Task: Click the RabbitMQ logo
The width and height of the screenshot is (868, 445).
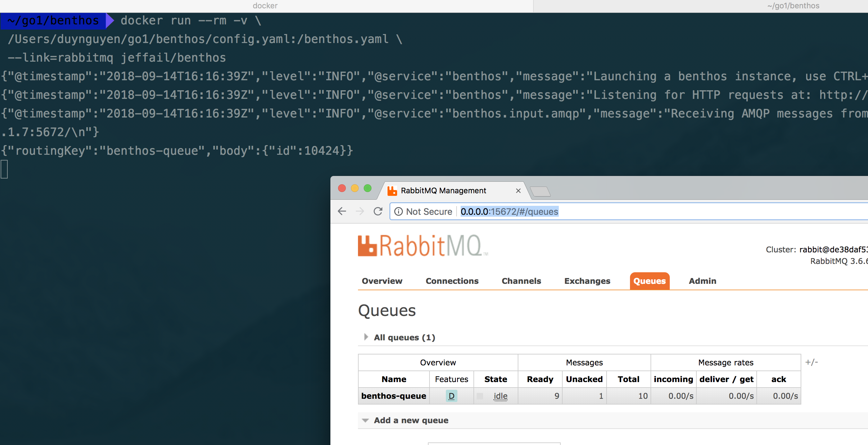Action: coord(422,246)
